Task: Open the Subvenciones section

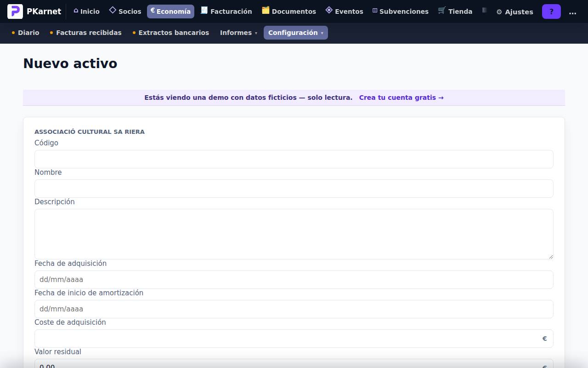Action: pos(401,11)
